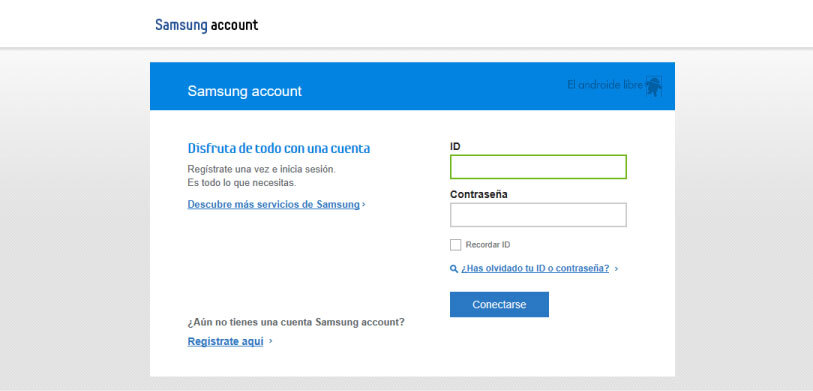This screenshot has height=391, width=813.
Task: Click the 'Samsung account' title in blue banner
Action: (245, 91)
